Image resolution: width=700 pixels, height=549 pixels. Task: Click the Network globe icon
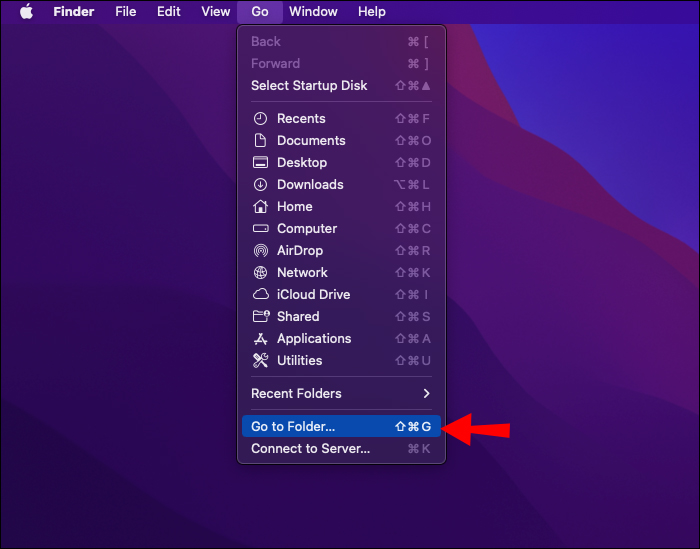(260, 272)
